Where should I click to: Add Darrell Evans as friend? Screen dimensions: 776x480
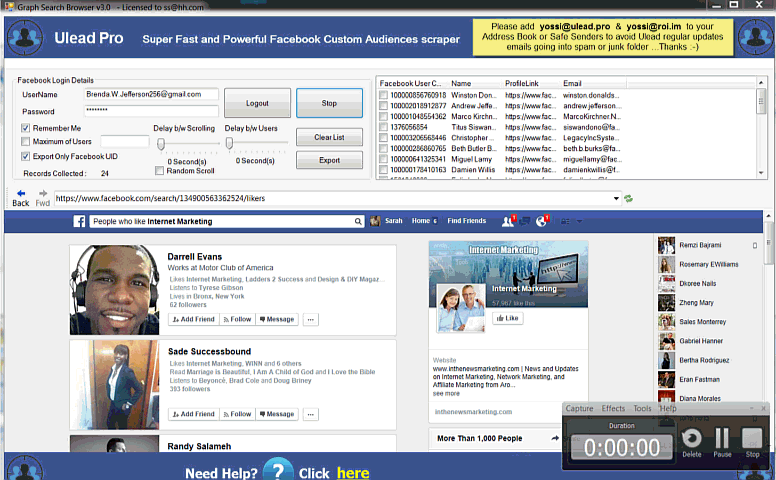tap(194, 319)
